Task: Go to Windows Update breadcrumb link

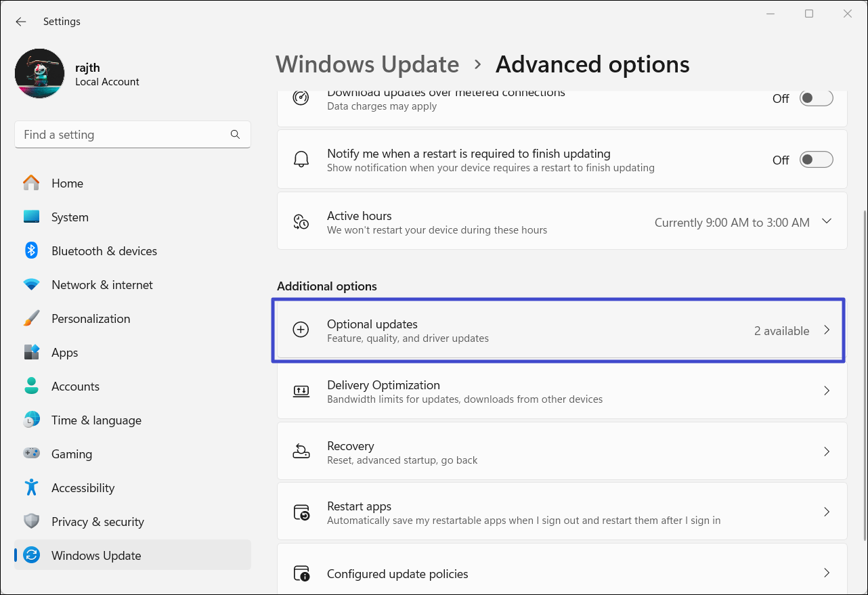Action: (x=367, y=64)
